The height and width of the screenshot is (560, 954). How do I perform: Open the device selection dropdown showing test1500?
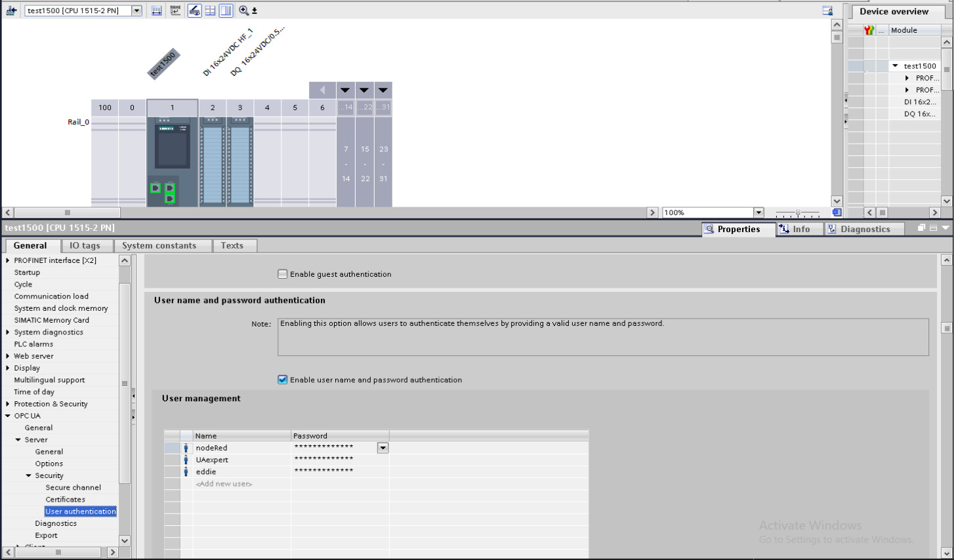click(x=136, y=10)
